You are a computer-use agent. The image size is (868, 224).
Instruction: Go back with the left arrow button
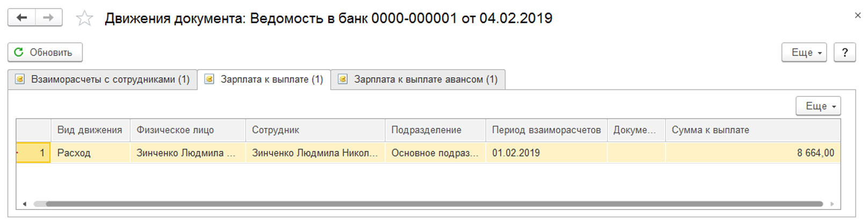[x=22, y=18]
